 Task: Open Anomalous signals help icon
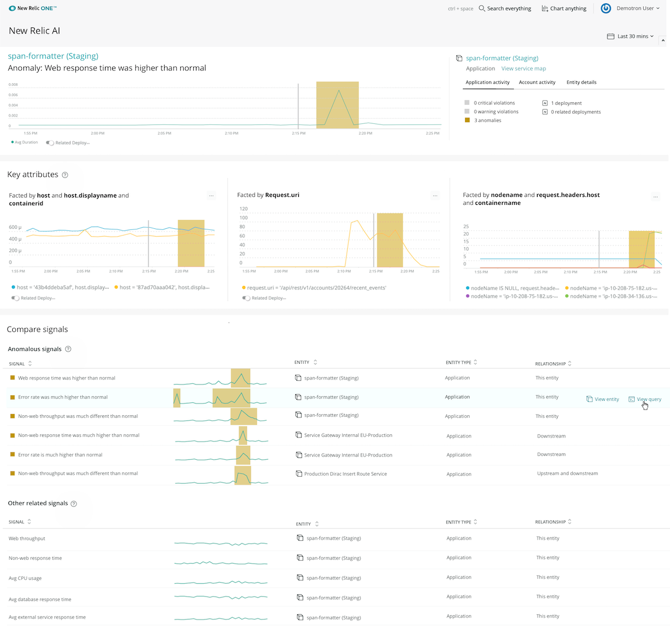pyautogui.click(x=68, y=349)
